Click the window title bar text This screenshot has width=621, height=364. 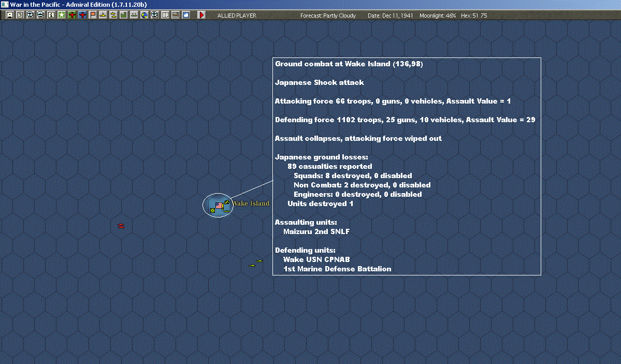78,4
